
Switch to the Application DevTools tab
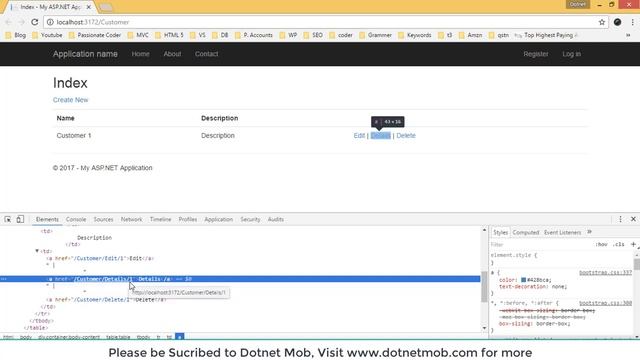218,219
